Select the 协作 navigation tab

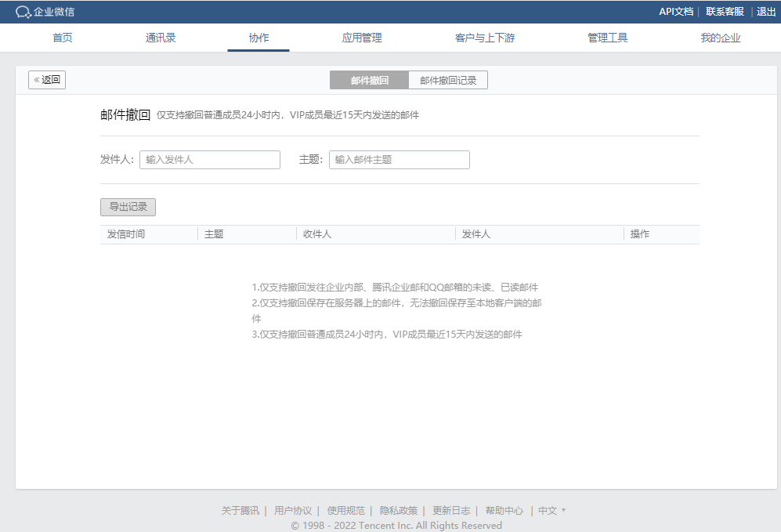click(259, 38)
